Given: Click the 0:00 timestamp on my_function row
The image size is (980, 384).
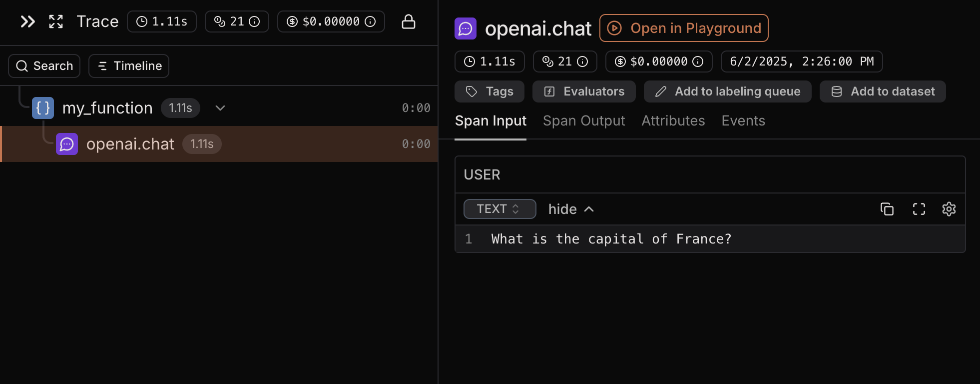Looking at the screenshot, I should [x=416, y=108].
